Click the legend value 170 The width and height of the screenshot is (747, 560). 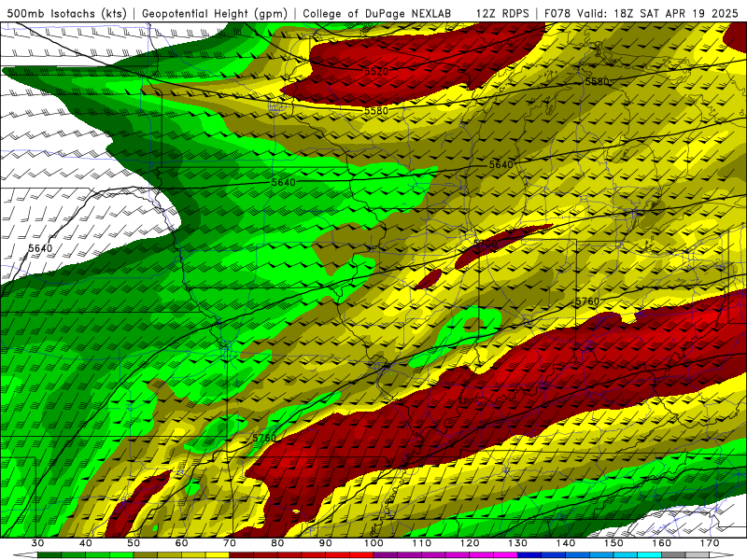(710, 543)
